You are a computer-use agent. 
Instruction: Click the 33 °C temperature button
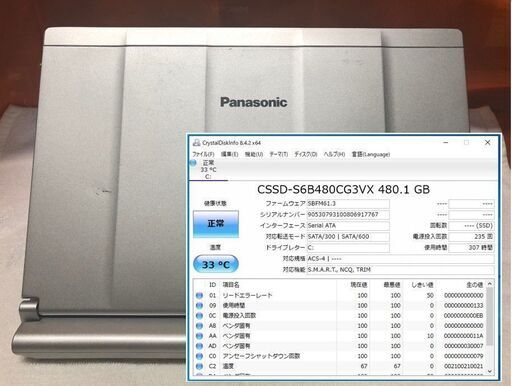pyautogui.click(x=216, y=265)
